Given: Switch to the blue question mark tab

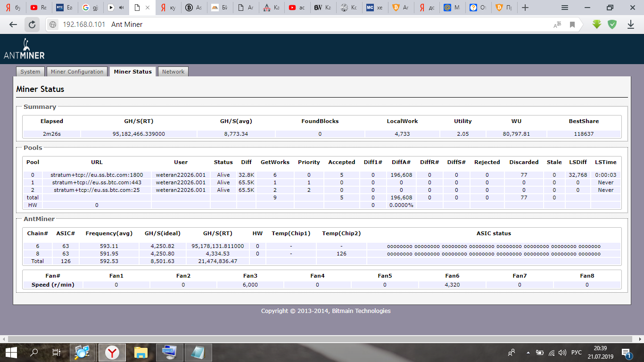Looking at the screenshot, I should [479, 8].
